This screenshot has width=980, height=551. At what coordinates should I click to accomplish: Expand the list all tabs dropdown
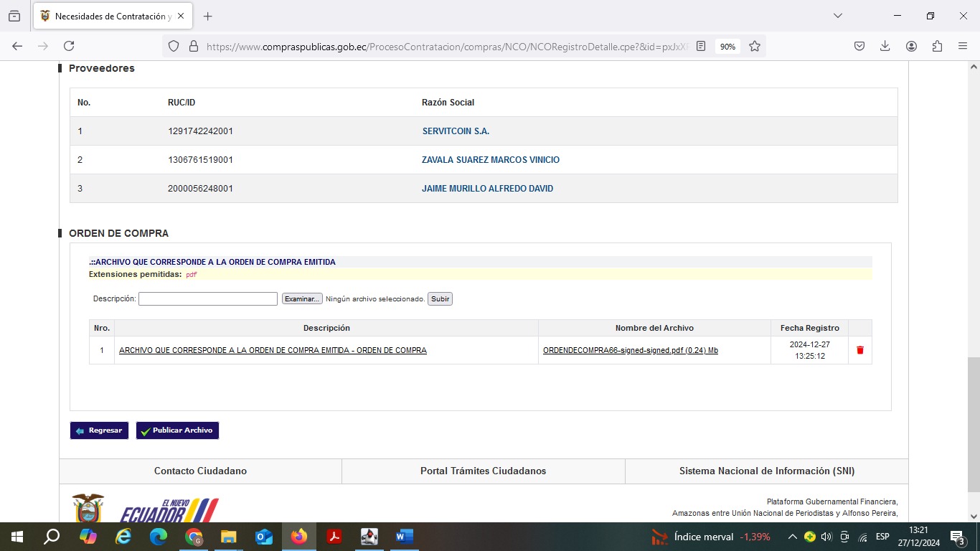point(837,16)
